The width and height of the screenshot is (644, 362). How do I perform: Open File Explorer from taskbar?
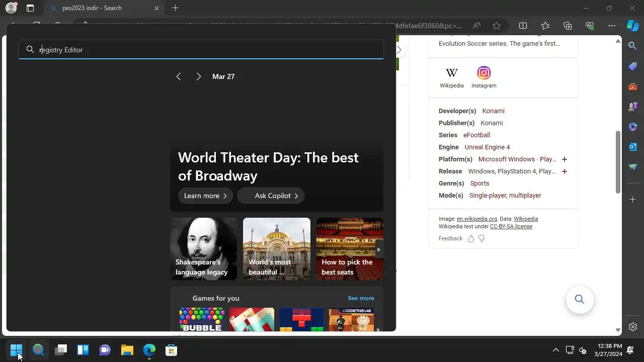127,349
